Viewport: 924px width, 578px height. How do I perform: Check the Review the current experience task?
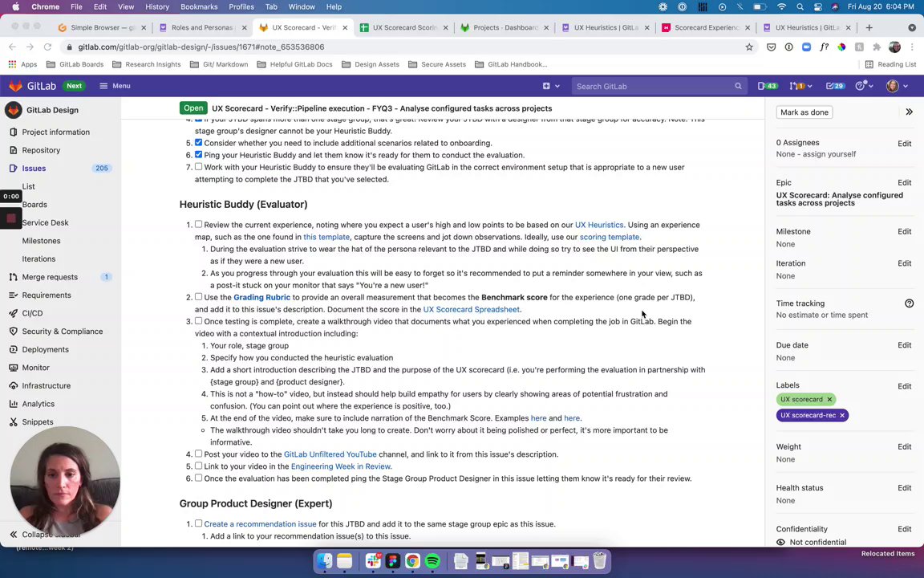coord(199,224)
